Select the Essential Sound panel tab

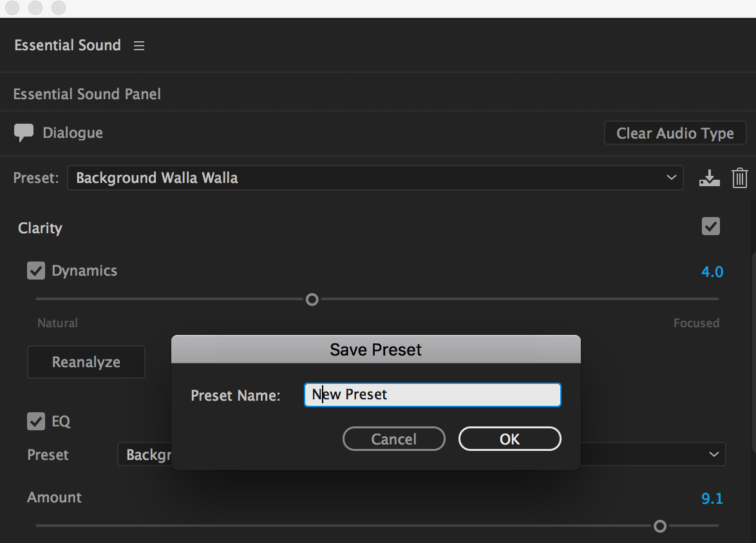pyautogui.click(x=68, y=46)
